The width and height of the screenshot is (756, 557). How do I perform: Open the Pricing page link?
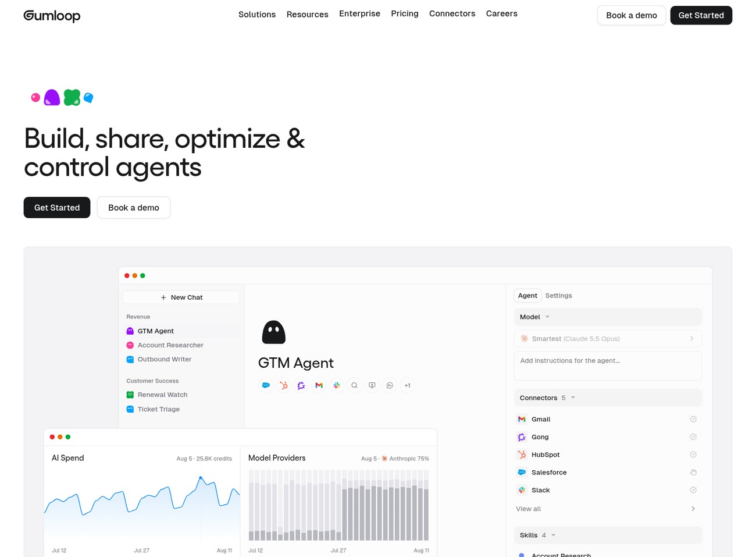405,13
